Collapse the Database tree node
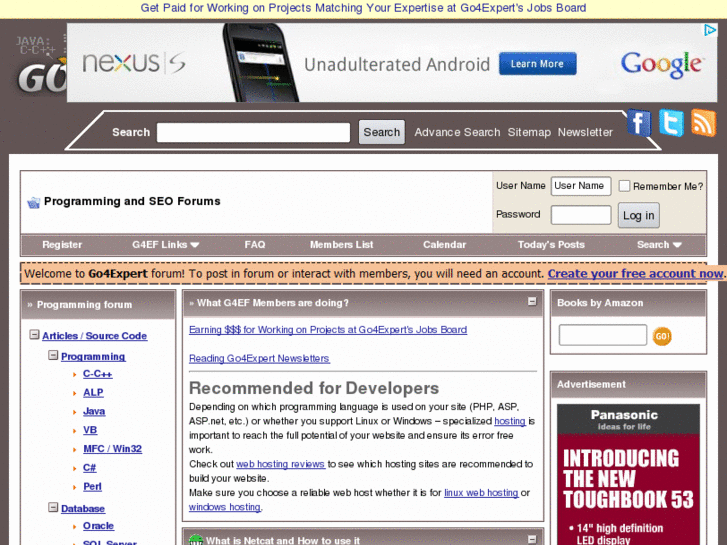Viewport: 727px width, 545px height. (x=53, y=507)
